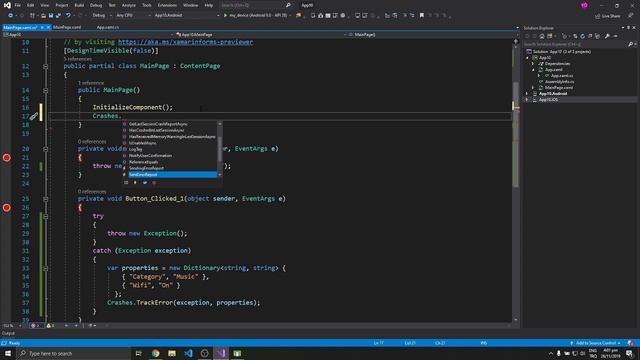Open the Extensions menu
The width and height of the screenshot is (640, 360).
coord(167,5)
